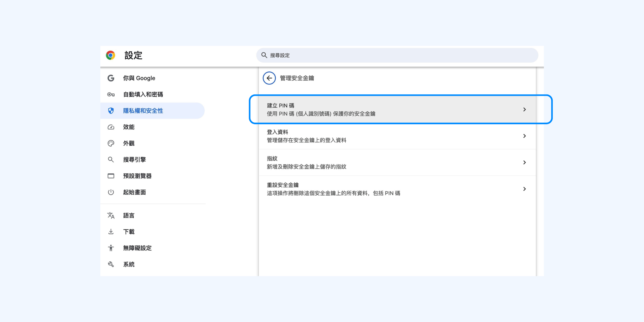644x322 pixels.
Task: Expand the 建立 PIN 碼 row chevron
Action: coord(524,109)
